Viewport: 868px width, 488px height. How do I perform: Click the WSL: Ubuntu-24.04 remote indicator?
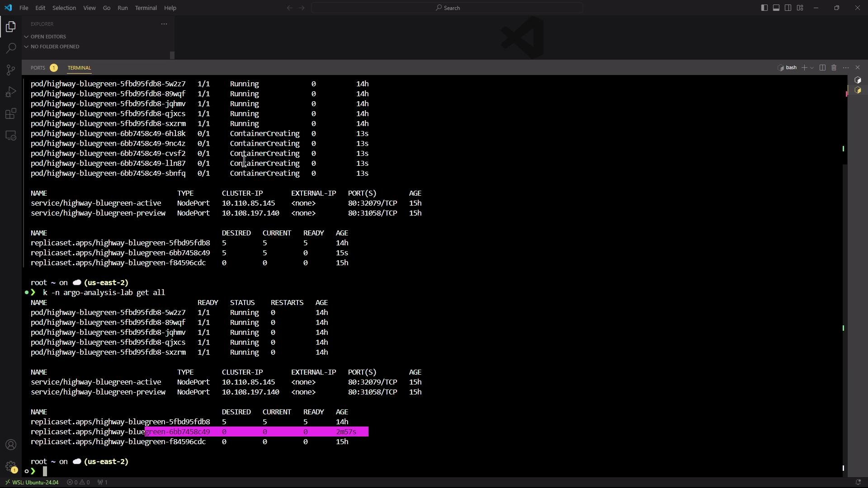click(32, 483)
